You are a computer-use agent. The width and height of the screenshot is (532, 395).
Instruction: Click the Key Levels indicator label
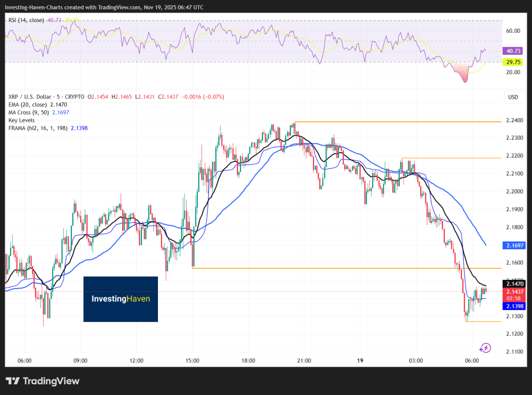point(22,120)
